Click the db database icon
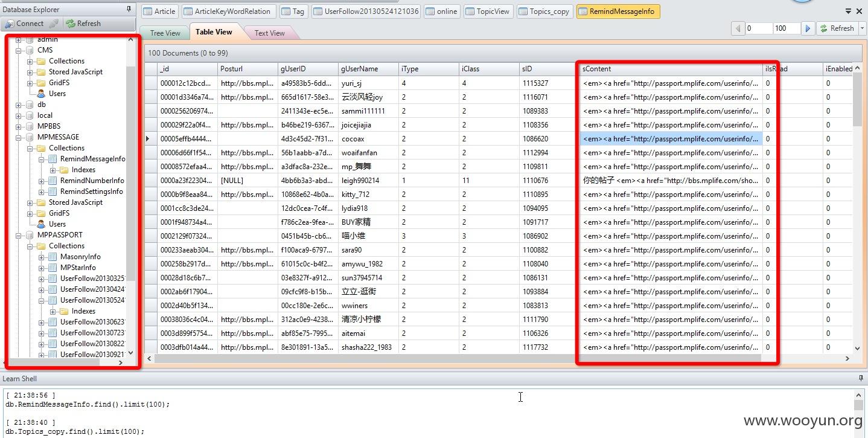868x438 pixels. click(x=30, y=105)
